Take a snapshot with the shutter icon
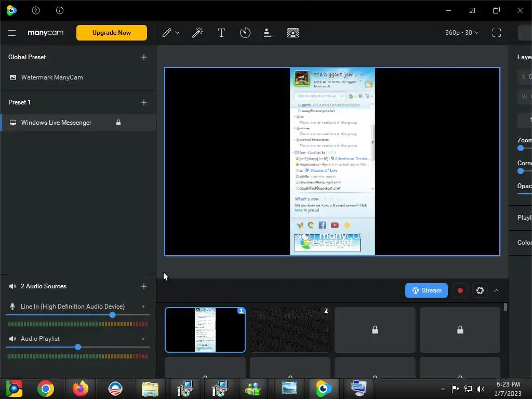Viewport: 532px width, 399px height. tap(480, 290)
